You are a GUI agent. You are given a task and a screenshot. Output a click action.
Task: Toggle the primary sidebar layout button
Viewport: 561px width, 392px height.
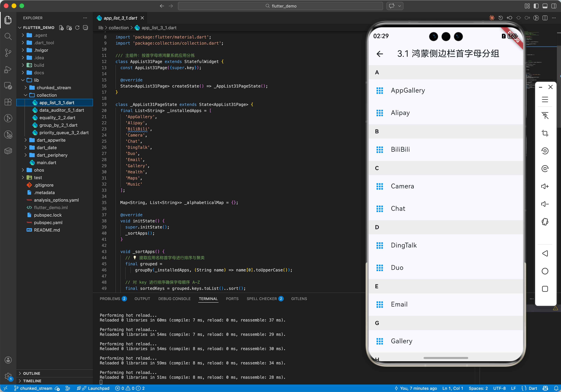pyautogui.click(x=536, y=6)
